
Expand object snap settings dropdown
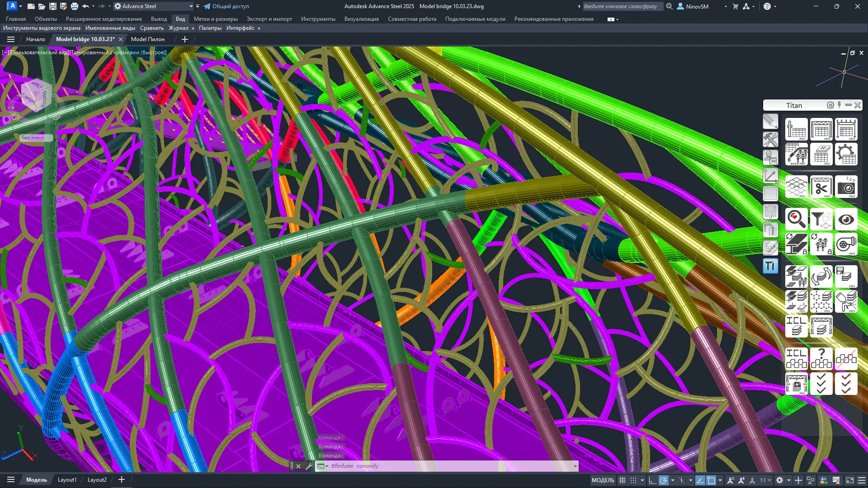pyautogui.click(x=720, y=480)
